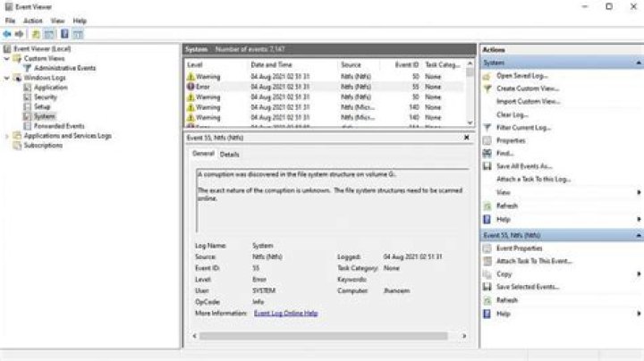Click the Show/Hide Console Tree toolbar icon
This screenshot has width=644, height=361.
coord(49,34)
